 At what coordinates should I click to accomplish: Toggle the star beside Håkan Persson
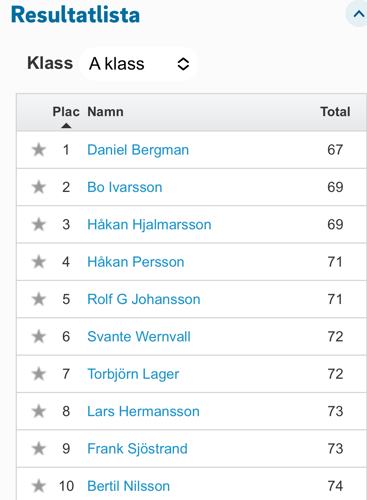pyautogui.click(x=39, y=262)
